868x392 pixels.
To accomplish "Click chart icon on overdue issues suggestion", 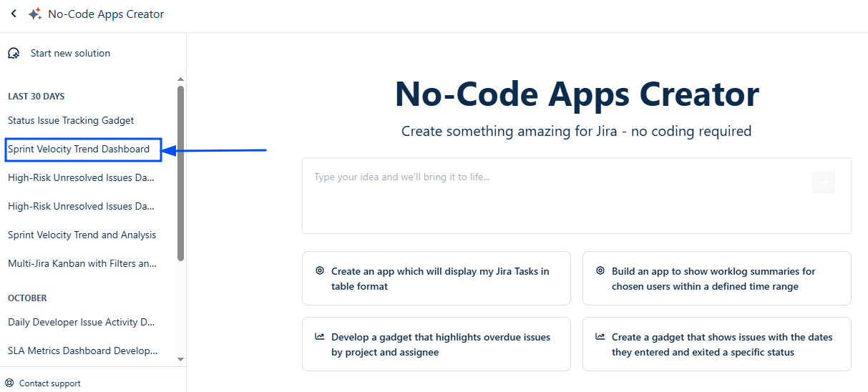I will click(320, 337).
